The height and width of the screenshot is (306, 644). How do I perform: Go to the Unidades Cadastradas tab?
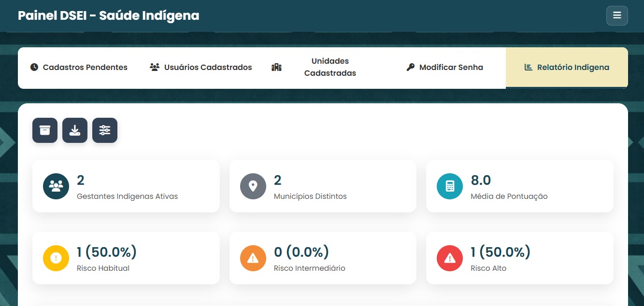pos(323,68)
